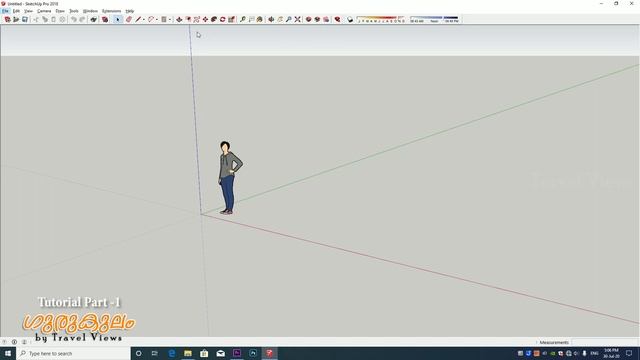640x360 pixels.
Task: Open the Edit menu
Action: [16, 11]
